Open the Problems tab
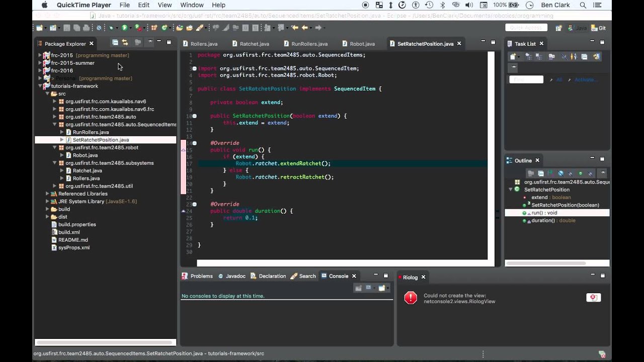The width and height of the screenshot is (644, 362). tap(197, 276)
